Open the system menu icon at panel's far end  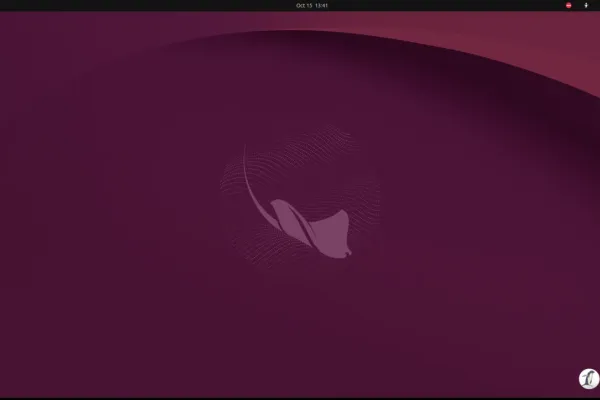(586, 5)
